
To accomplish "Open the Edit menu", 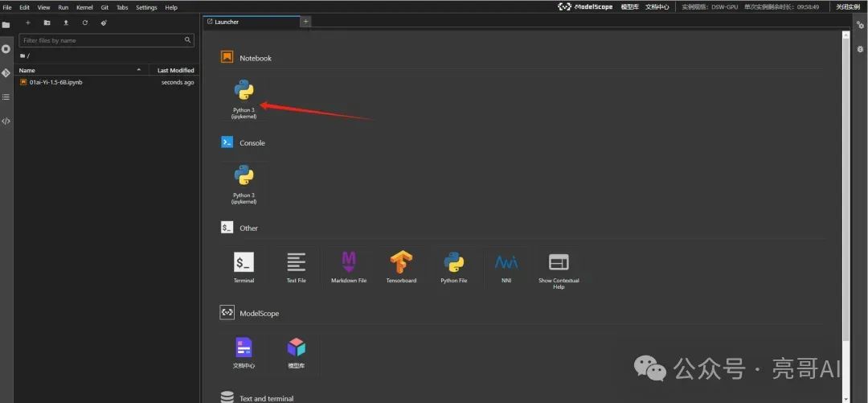I will coord(24,7).
